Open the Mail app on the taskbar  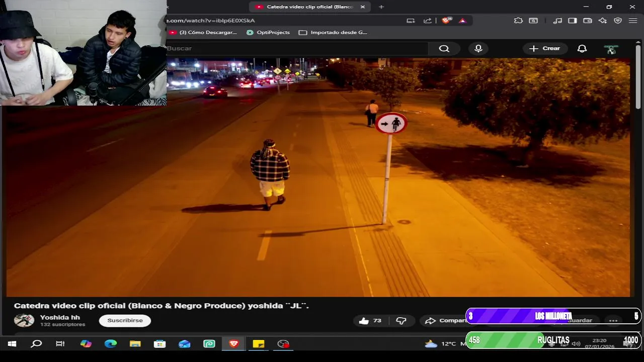(x=185, y=344)
